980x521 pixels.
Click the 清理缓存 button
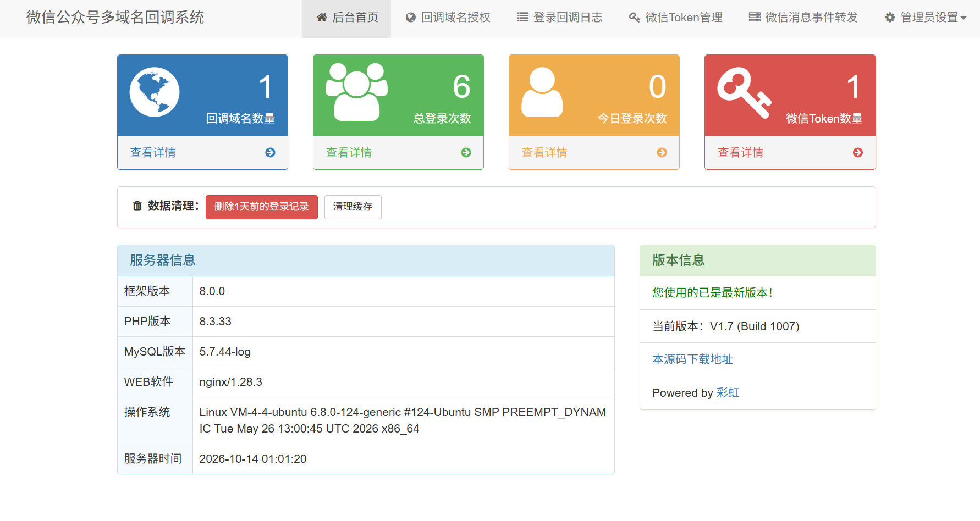point(353,207)
